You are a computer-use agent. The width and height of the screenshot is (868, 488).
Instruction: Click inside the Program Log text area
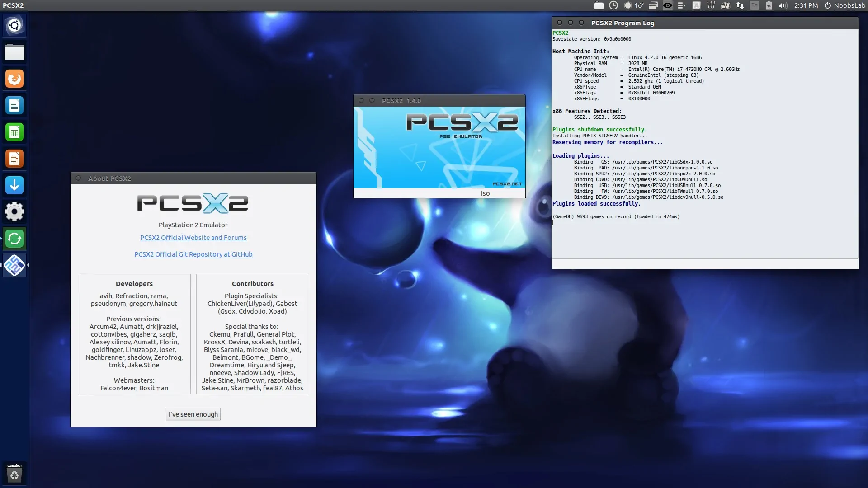pyautogui.click(x=705, y=144)
